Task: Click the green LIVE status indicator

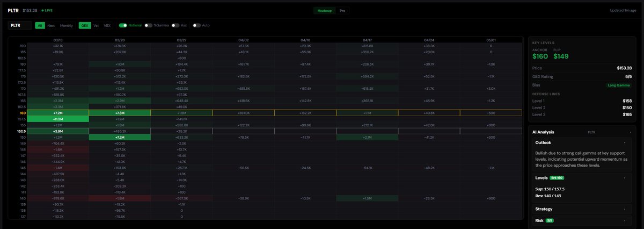Action: pyautogui.click(x=48, y=10)
